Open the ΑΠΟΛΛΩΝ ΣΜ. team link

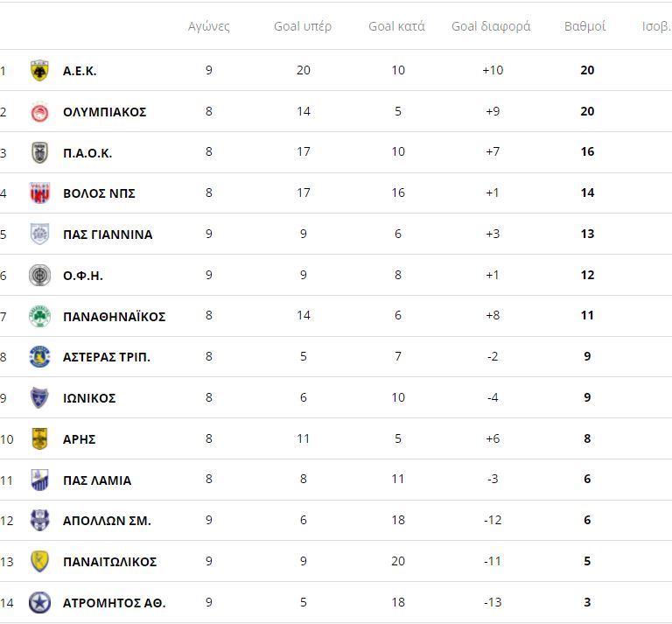pos(107,521)
